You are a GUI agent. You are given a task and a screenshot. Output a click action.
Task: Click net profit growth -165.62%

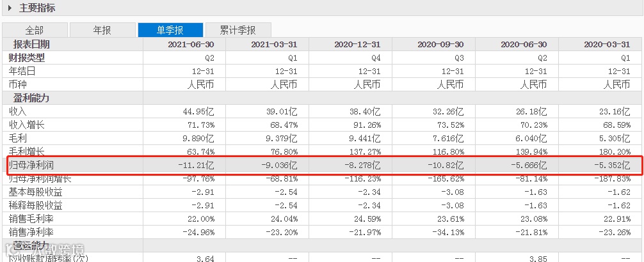point(446,179)
